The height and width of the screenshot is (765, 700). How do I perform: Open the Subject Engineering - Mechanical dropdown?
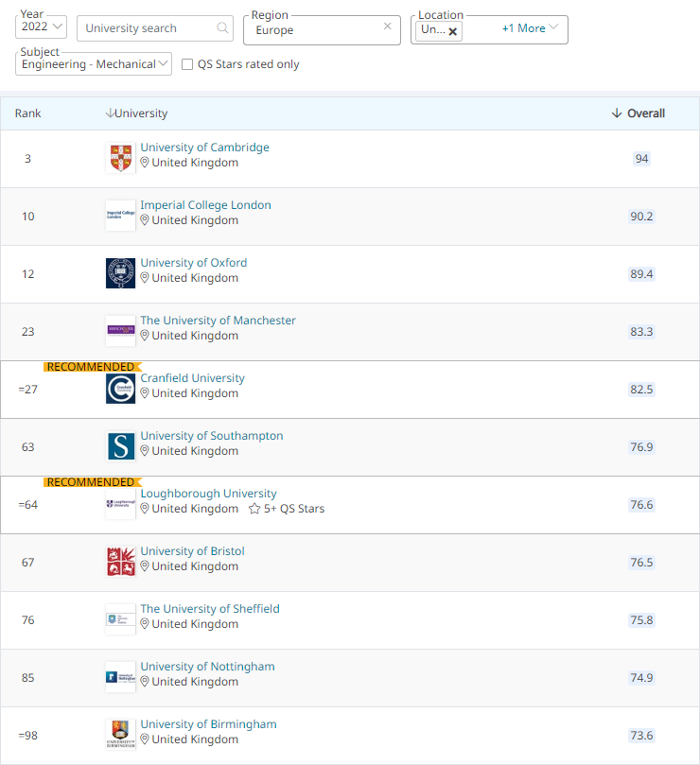(95, 64)
